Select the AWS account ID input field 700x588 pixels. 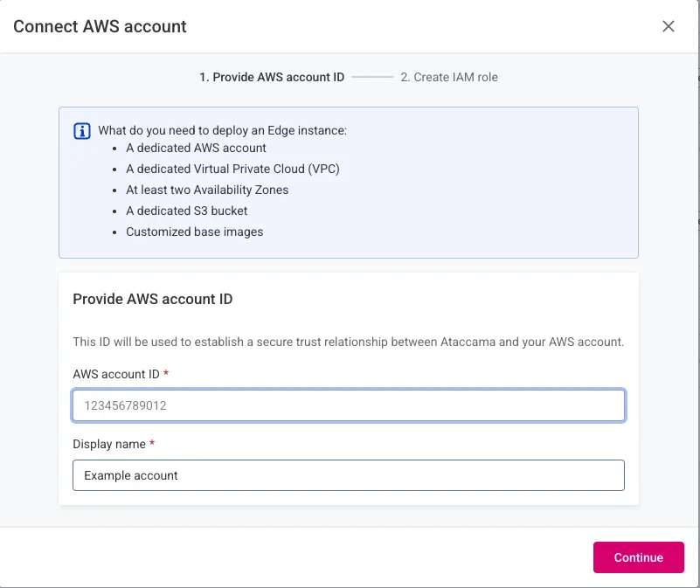click(348, 405)
